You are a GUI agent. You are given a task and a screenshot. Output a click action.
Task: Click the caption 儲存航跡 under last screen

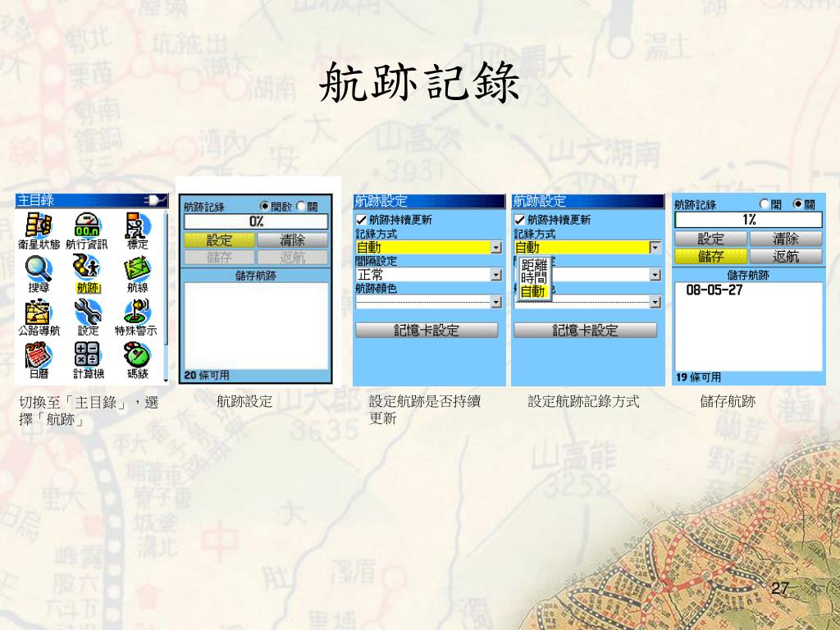(x=728, y=401)
